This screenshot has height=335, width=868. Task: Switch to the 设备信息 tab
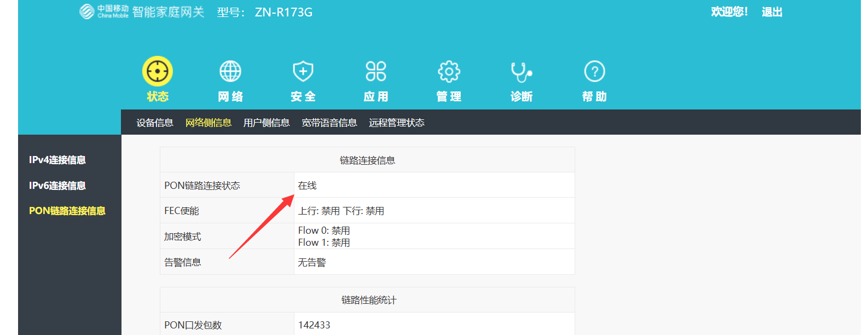pos(155,123)
